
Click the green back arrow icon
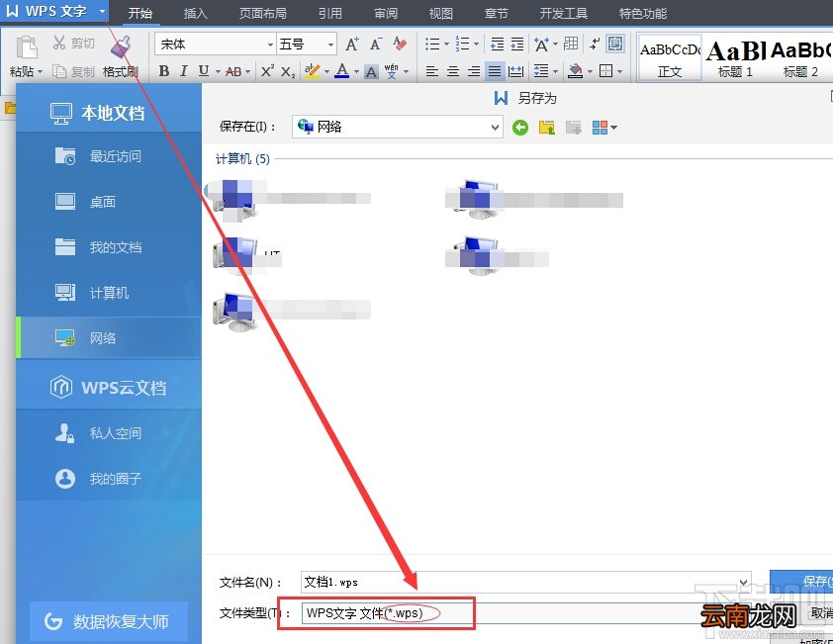tap(520, 127)
